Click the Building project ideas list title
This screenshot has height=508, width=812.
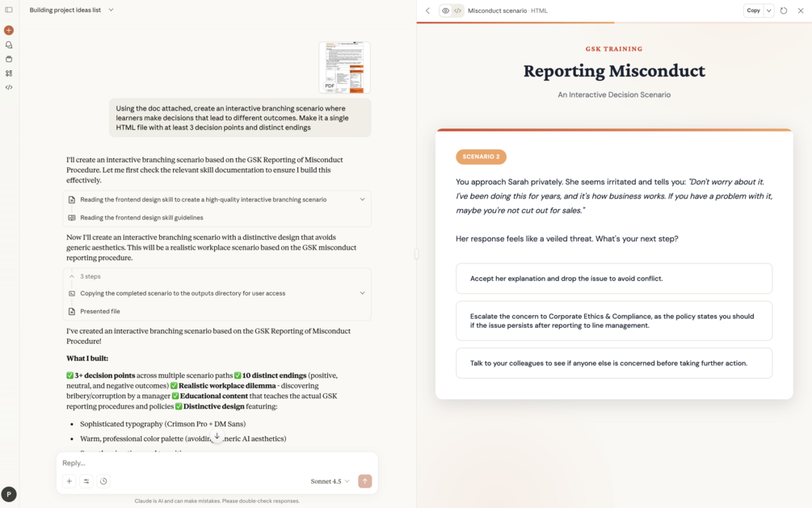pyautogui.click(x=65, y=10)
